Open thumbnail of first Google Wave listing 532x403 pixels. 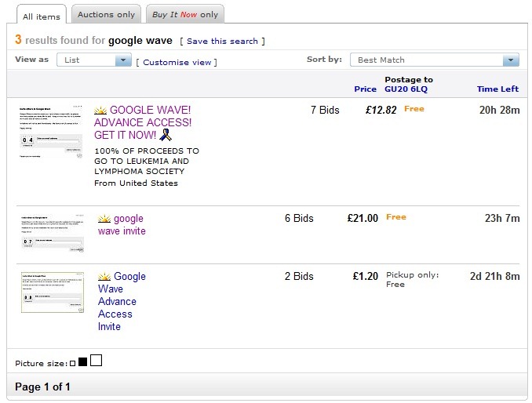[51, 133]
